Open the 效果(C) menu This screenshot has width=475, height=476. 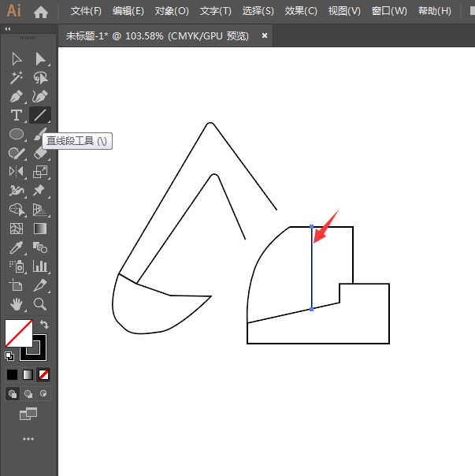(301, 11)
